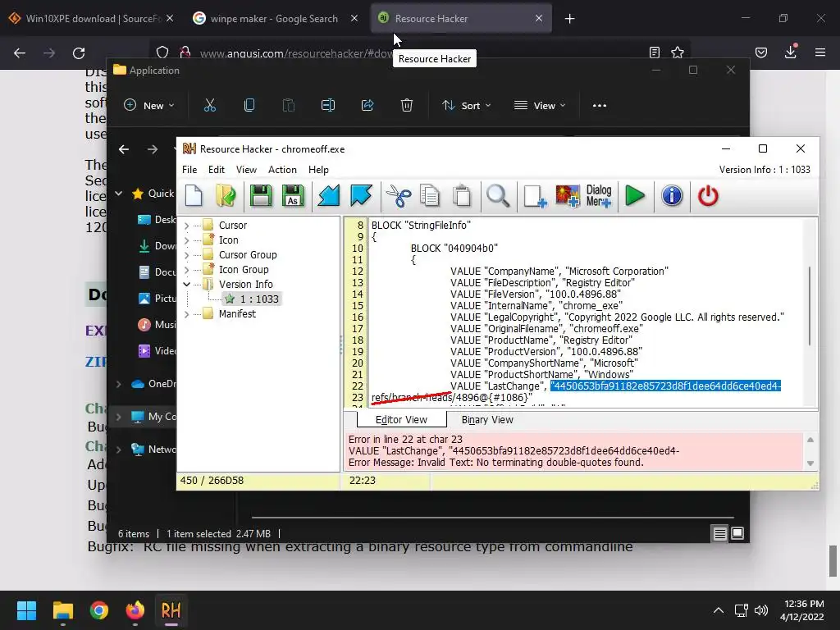Image resolution: width=840 pixels, height=630 pixels.
Task: Open Firefox downloads panel
Action: coord(791,52)
